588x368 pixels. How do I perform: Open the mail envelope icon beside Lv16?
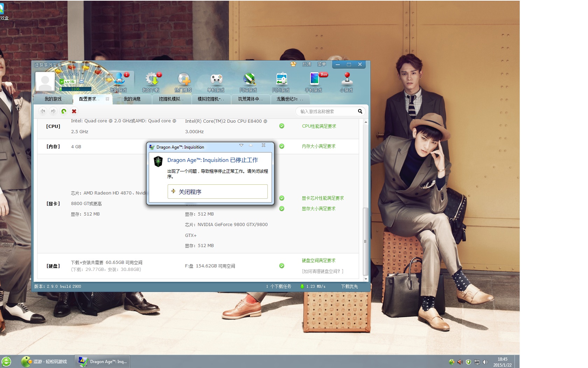tap(82, 82)
